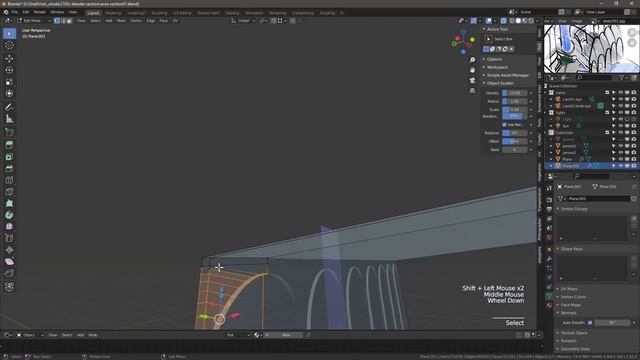
Task: Toggle visibility of cams collection
Action: [x=620, y=93]
